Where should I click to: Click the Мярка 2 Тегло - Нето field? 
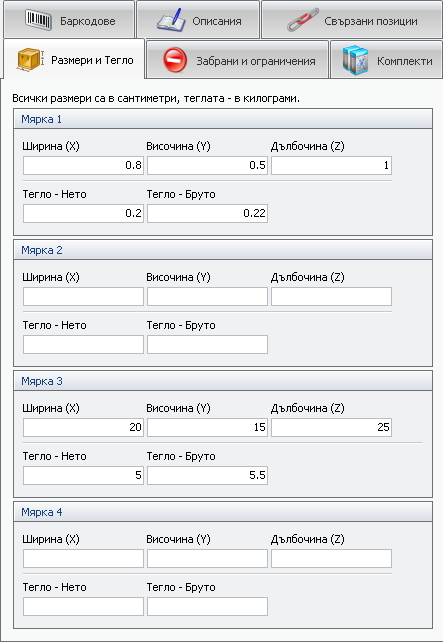84,344
